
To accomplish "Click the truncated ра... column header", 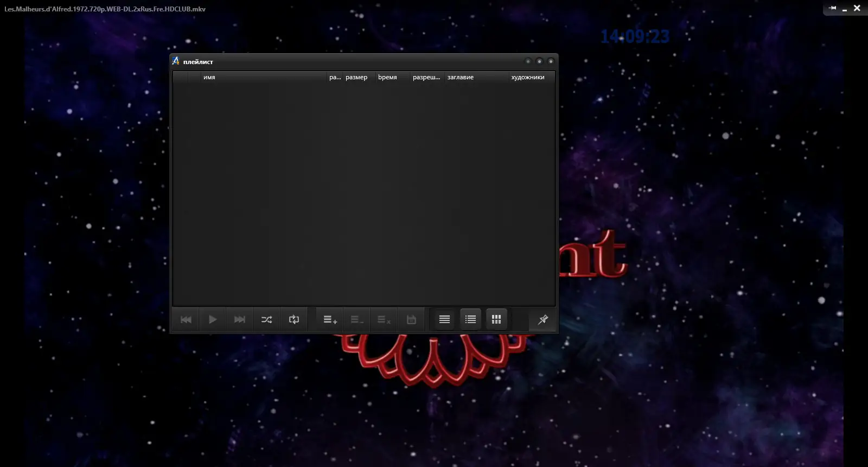I will click(x=335, y=77).
